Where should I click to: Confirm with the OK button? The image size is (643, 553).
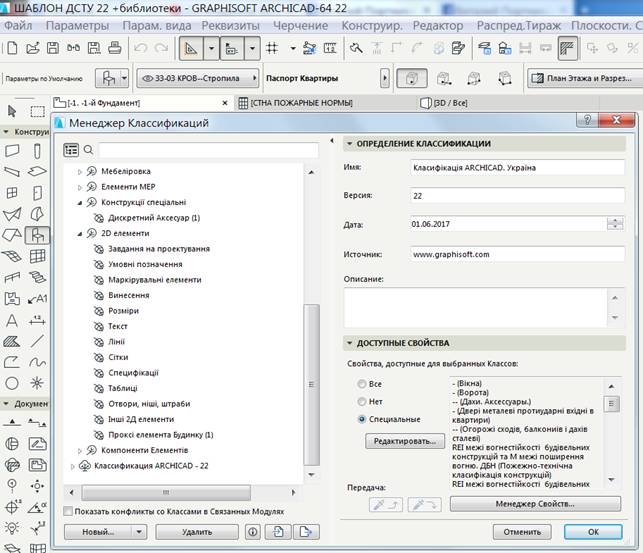pos(593,532)
